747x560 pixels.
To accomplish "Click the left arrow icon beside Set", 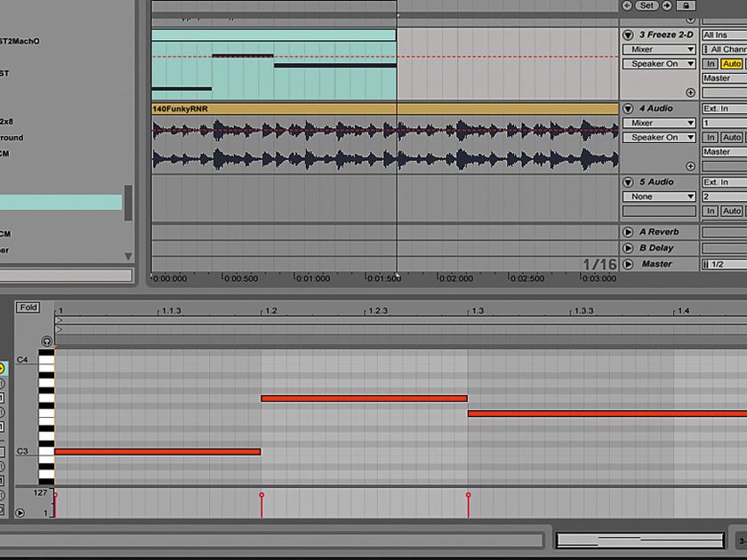I will (627, 6).
